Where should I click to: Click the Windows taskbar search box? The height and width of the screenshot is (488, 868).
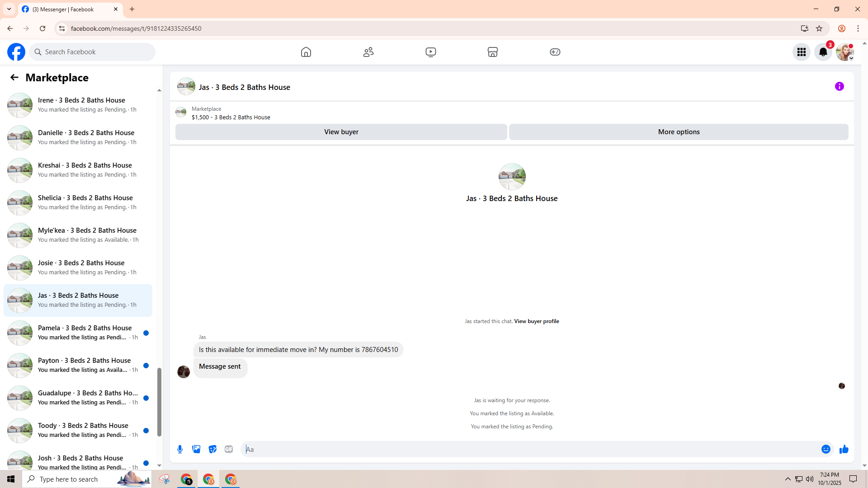click(87, 479)
